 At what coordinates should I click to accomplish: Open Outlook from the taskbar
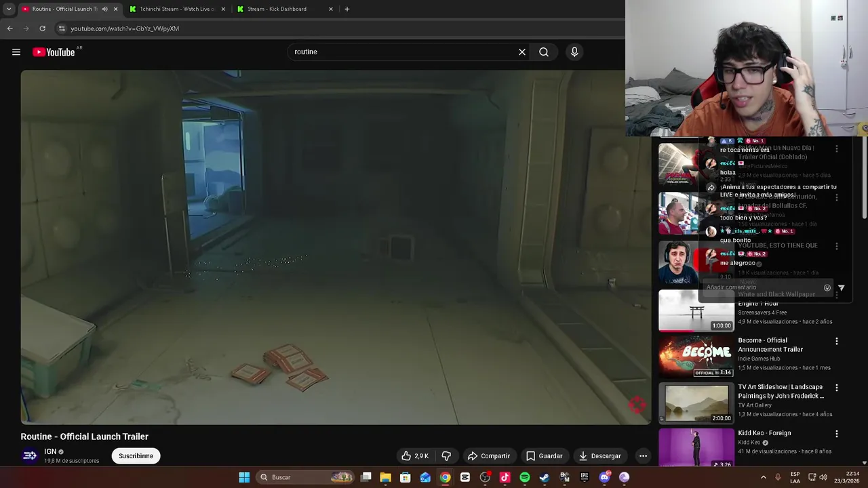(425, 477)
